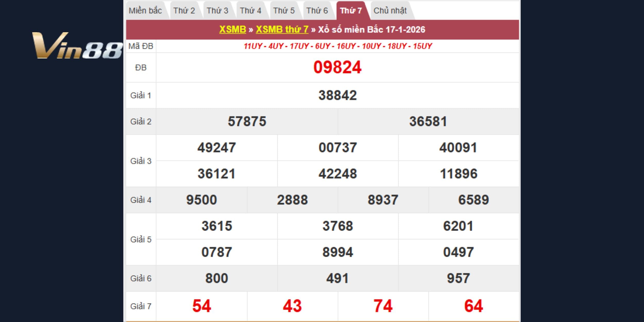Open the XSMB breadcrumb link

click(x=233, y=29)
